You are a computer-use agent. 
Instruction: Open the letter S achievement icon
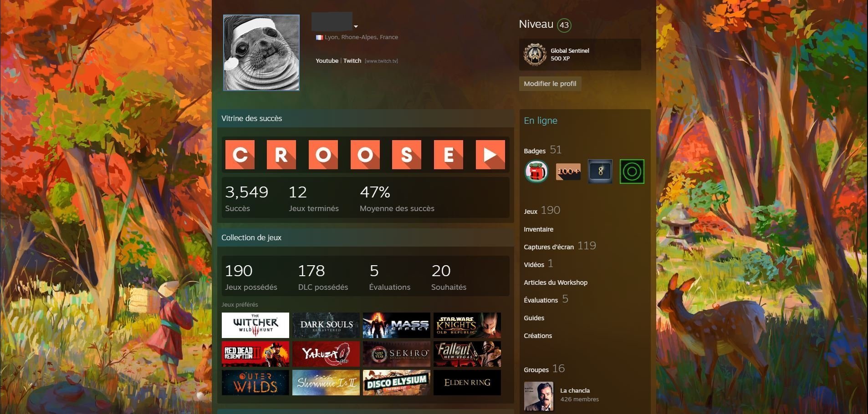pyautogui.click(x=407, y=155)
